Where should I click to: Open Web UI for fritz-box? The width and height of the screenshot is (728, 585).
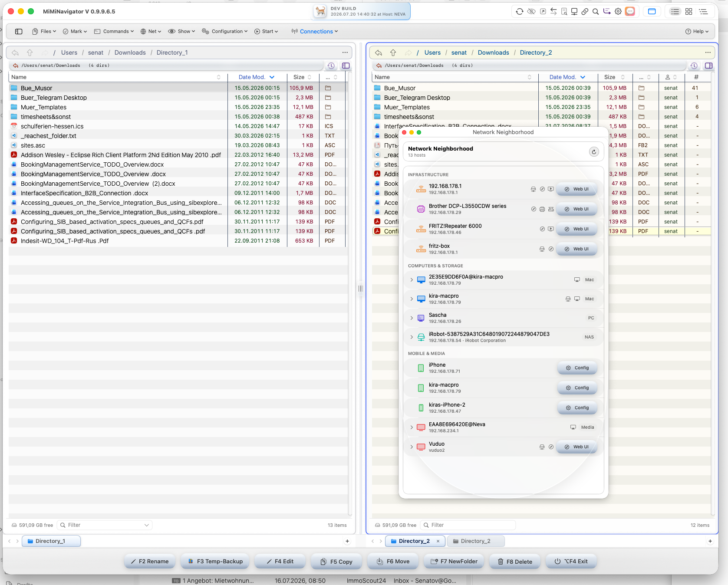[577, 249]
